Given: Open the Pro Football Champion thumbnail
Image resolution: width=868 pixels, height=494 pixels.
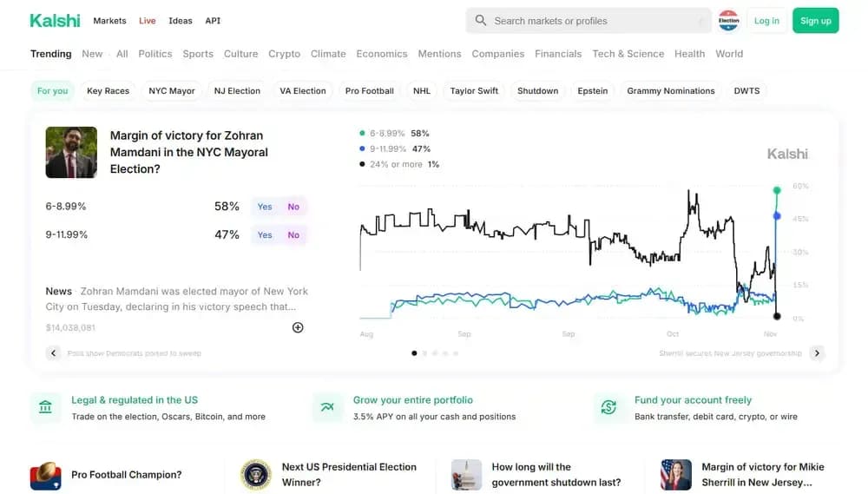Looking at the screenshot, I should pos(45,476).
